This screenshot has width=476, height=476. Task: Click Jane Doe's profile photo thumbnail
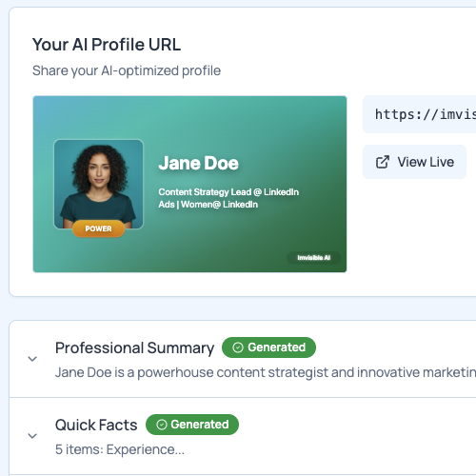tap(99, 184)
